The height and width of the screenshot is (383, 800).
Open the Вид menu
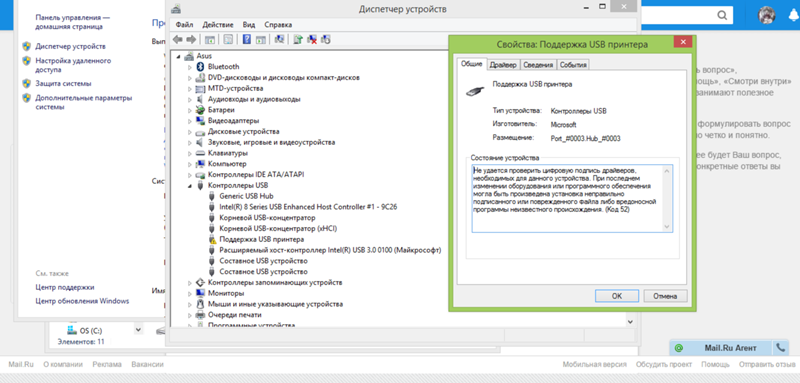click(x=249, y=24)
